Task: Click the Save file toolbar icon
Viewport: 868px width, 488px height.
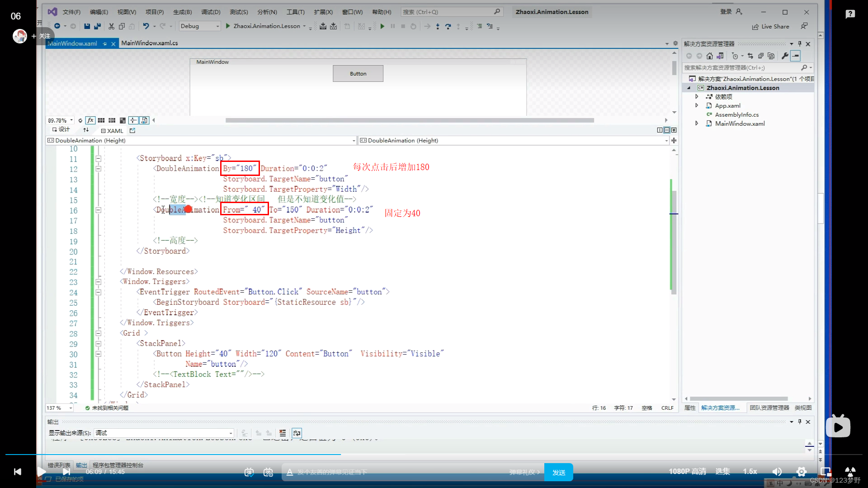Action: pos(87,26)
